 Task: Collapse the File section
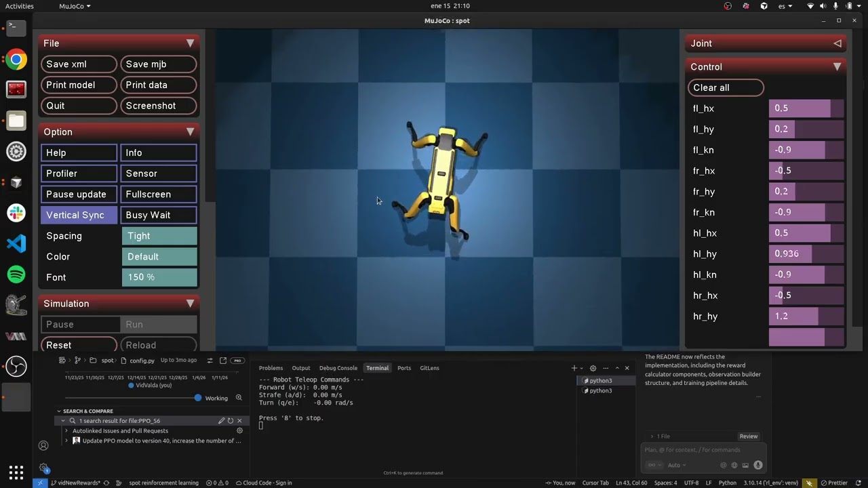coord(191,43)
